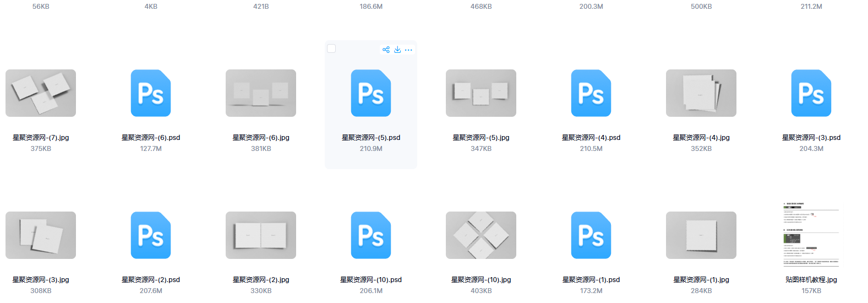Screen dimensions: 868x303
Task: Open thumbnail of 星聚资源网-(3).jpg
Action: 41,235
